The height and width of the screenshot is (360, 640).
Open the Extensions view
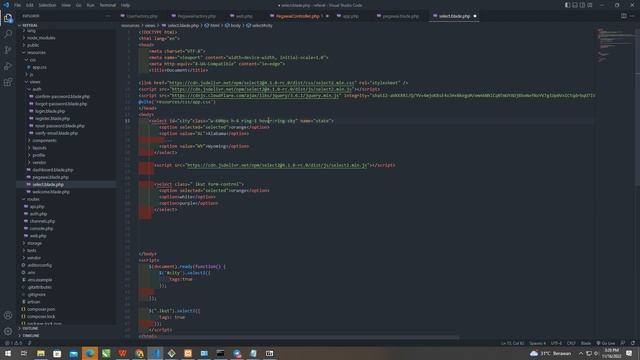tap(8, 82)
